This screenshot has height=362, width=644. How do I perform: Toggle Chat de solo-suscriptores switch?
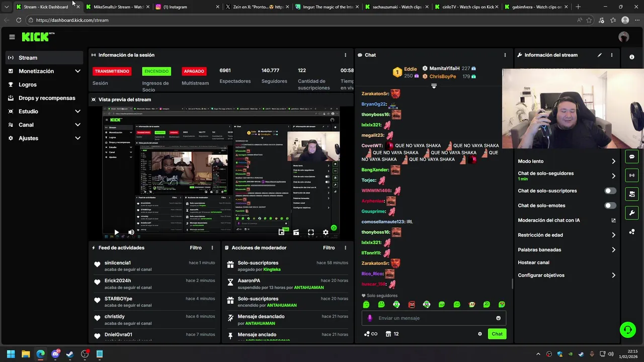(610, 191)
